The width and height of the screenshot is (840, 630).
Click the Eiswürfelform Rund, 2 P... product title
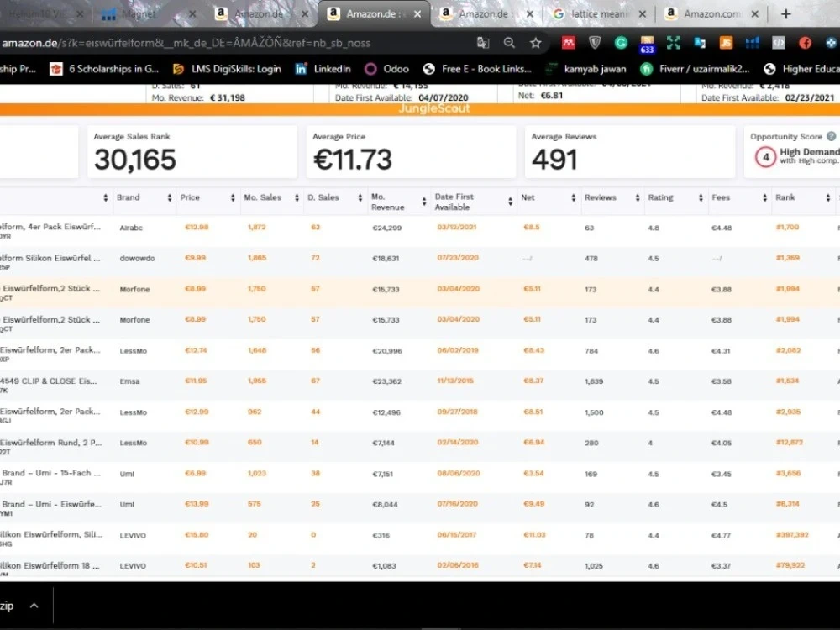51,443
